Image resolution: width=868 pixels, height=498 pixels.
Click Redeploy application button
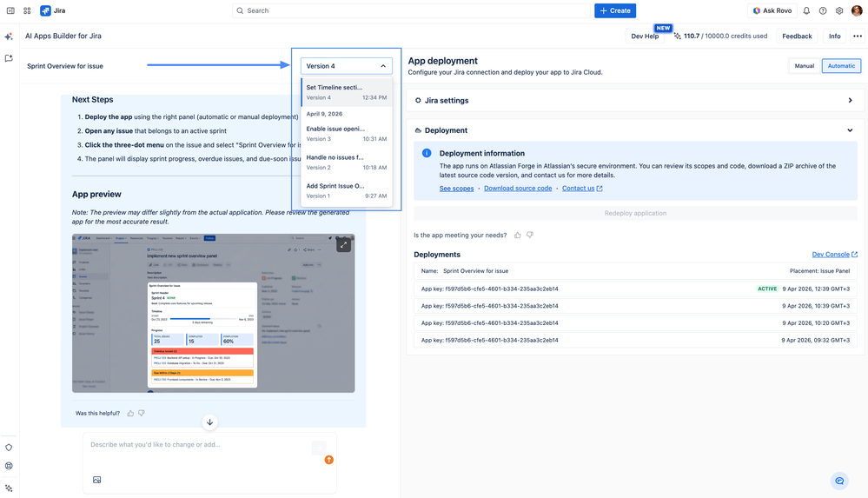click(635, 213)
